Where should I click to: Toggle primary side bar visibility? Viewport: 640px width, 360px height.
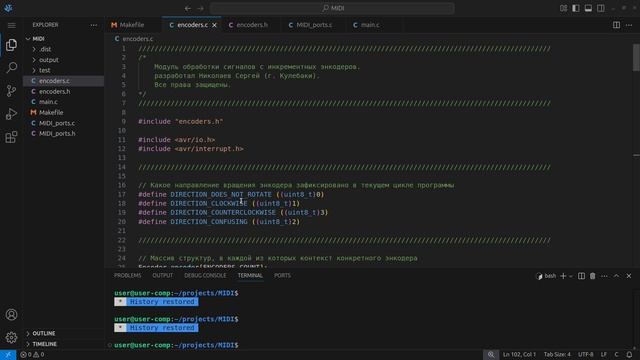576,8
